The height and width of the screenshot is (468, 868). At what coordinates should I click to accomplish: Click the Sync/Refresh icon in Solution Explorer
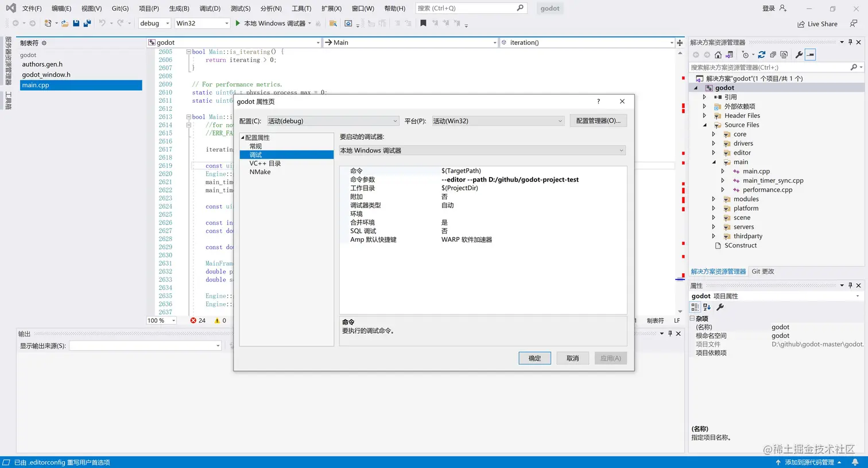(x=762, y=55)
